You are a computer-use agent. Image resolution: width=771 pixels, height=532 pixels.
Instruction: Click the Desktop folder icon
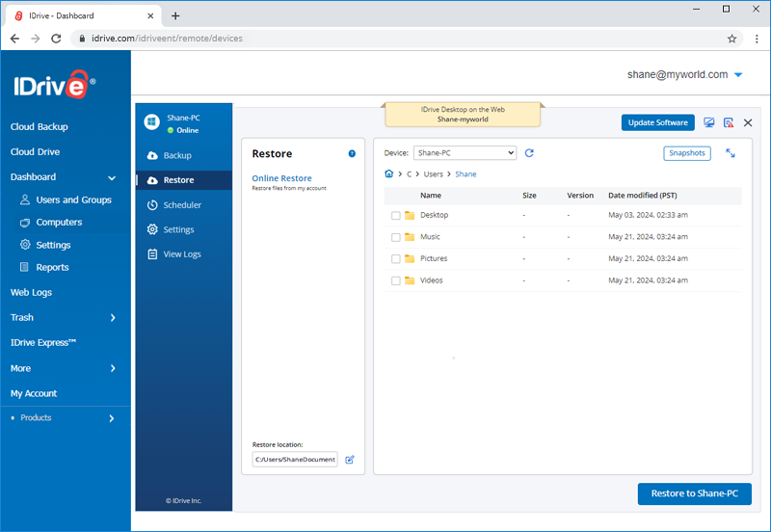[410, 215]
